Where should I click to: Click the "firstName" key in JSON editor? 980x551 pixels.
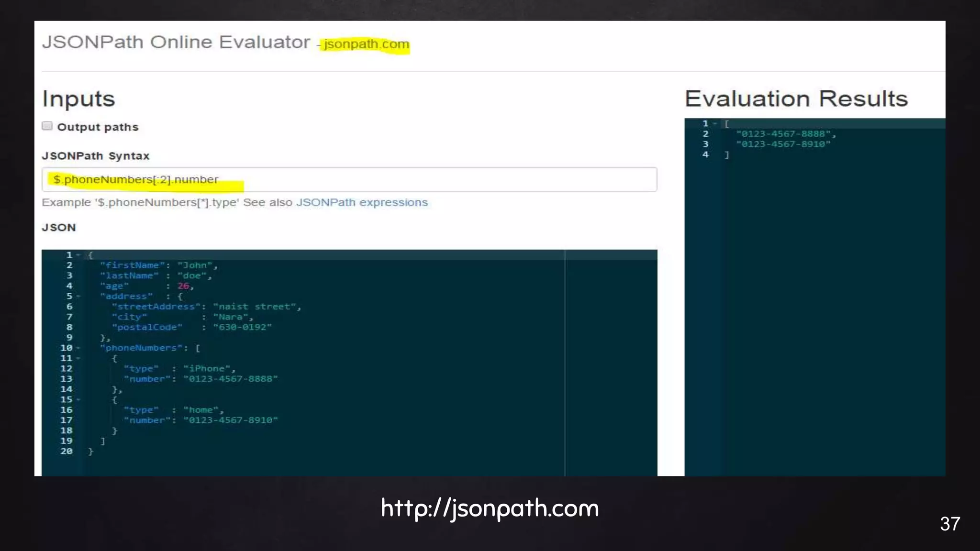pyautogui.click(x=132, y=265)
